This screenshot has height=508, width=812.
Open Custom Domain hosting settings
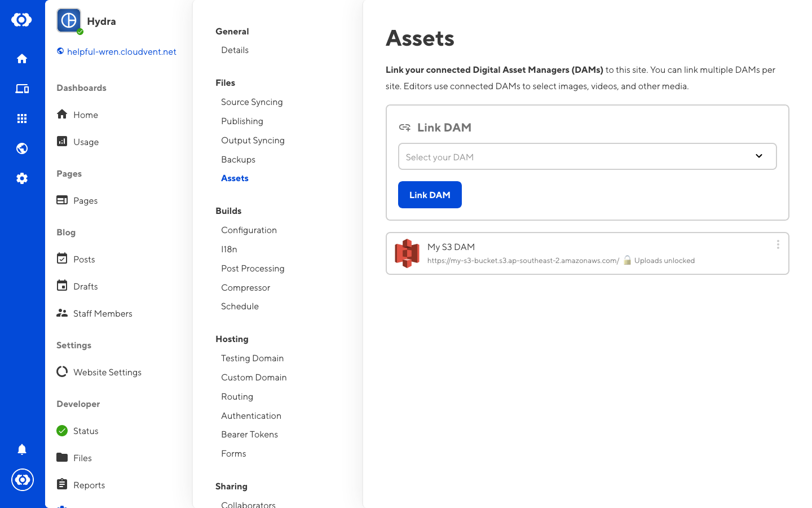tap(254, 378)
